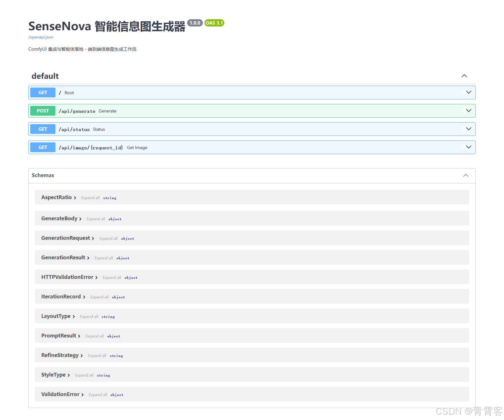Click the 'Generate' endpoint summary
This screenshot has width=504, height=420.
[107, 111]
